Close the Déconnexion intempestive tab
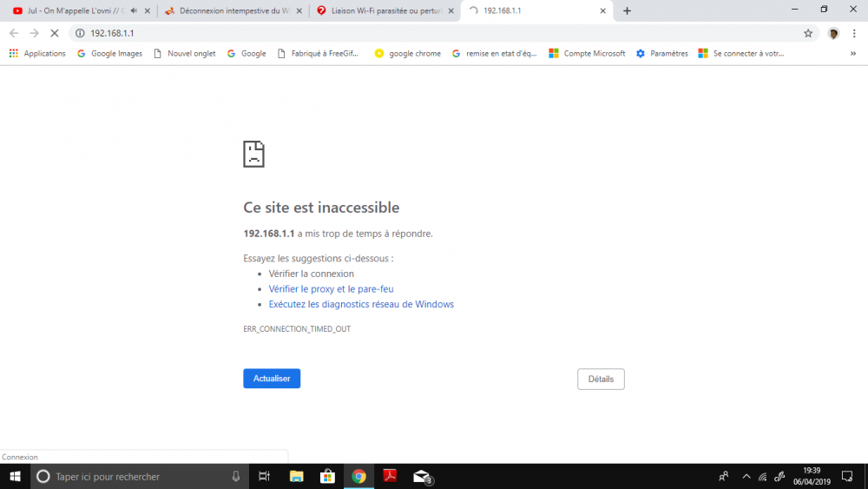868x489 pixels. tap(299, 10)
